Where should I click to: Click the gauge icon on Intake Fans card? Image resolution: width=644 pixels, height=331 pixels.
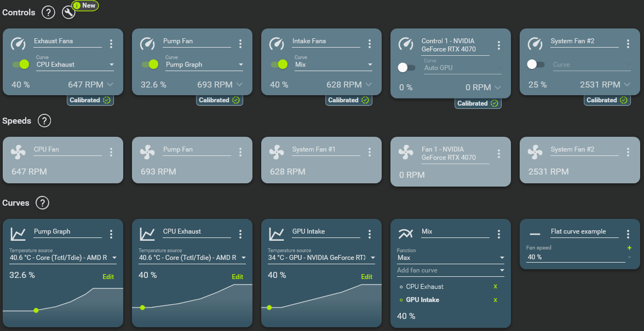pos(277,44)
